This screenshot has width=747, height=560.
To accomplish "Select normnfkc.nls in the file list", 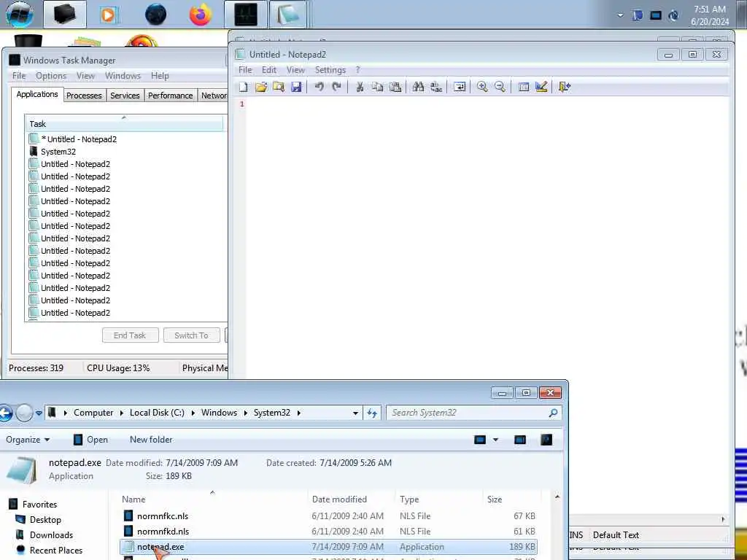I will (329, 516).
